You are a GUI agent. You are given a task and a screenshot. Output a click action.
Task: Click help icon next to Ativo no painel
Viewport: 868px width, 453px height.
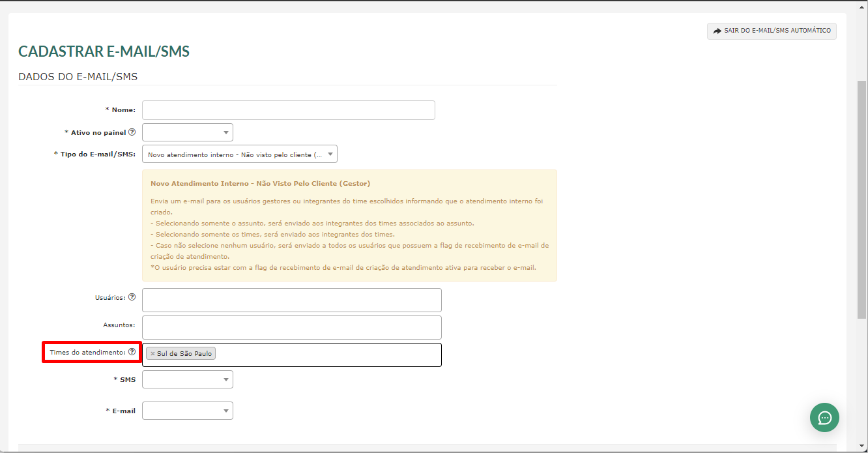coord(132,132)
